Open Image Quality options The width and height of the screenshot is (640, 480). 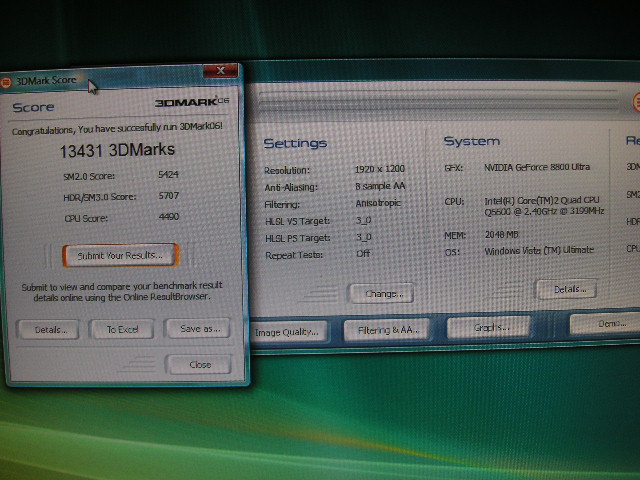287,332
